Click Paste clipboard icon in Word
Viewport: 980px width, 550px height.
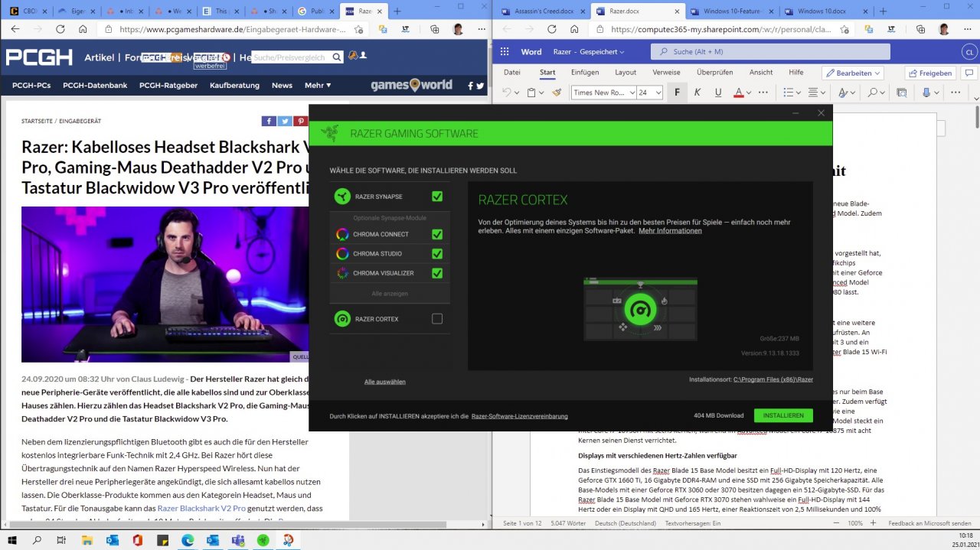pos(531,93)
